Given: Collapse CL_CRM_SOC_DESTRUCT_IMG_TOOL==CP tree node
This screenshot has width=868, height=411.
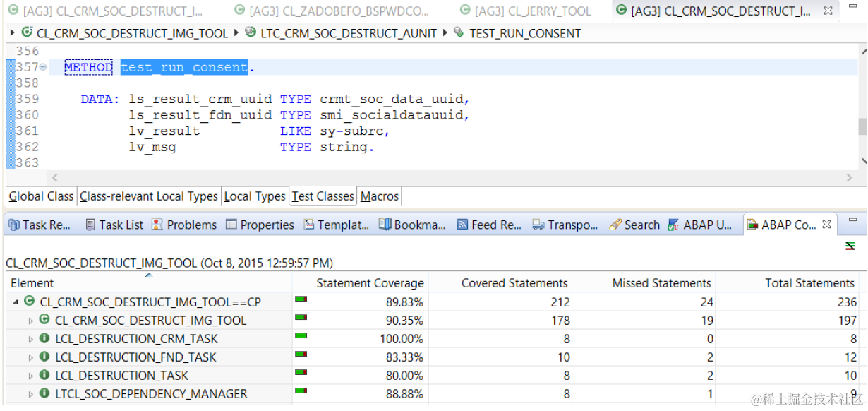Looking at the screenshot, I should coord(16,302).
